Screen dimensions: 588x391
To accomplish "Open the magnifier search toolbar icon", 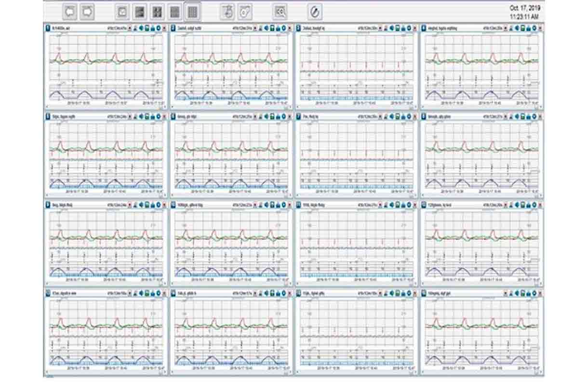I will 280,11.
